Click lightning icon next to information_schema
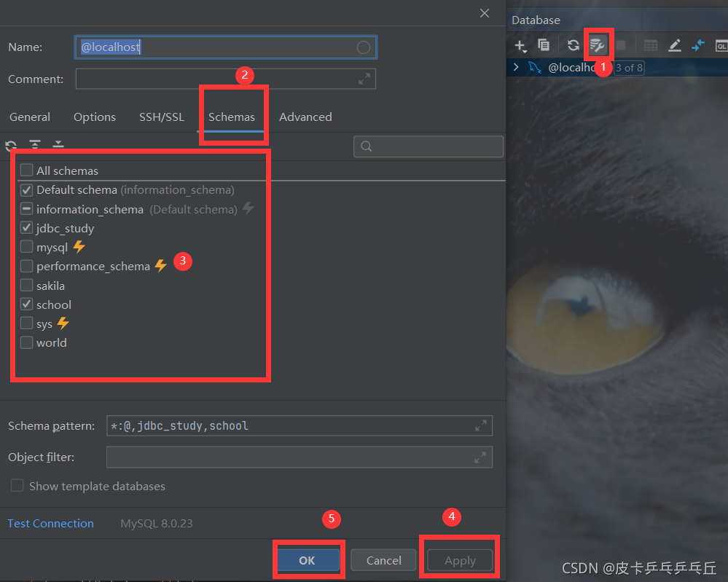728x582 pixels. point(248,208)
